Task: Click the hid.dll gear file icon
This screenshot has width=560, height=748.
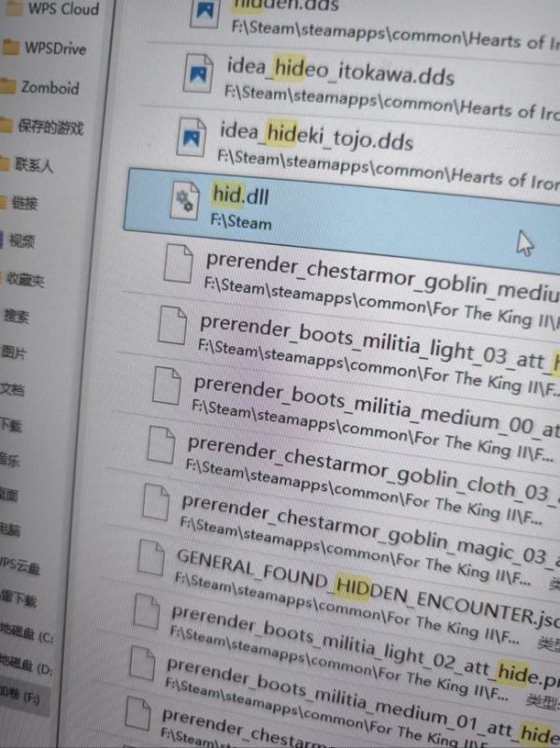Action: [x=185, y=201]
